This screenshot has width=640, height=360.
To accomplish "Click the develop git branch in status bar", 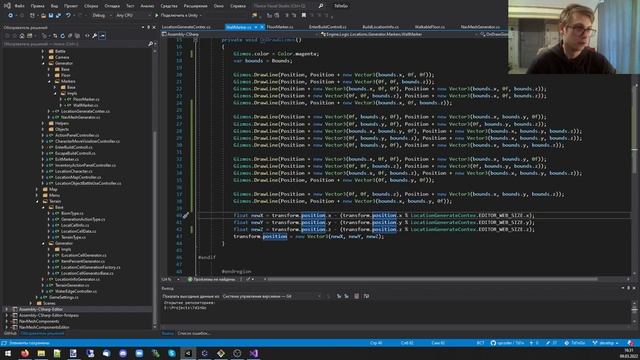I will 605,343.
